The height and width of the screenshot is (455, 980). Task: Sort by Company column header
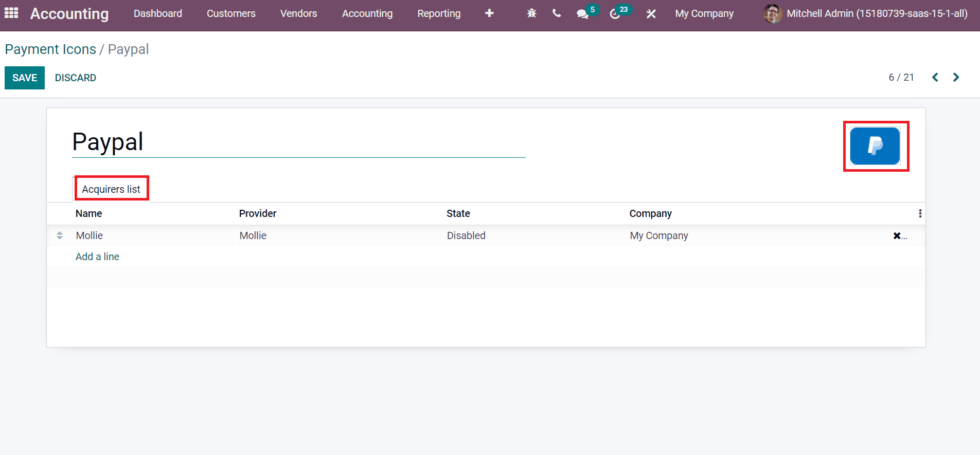(x=651, y=213)
